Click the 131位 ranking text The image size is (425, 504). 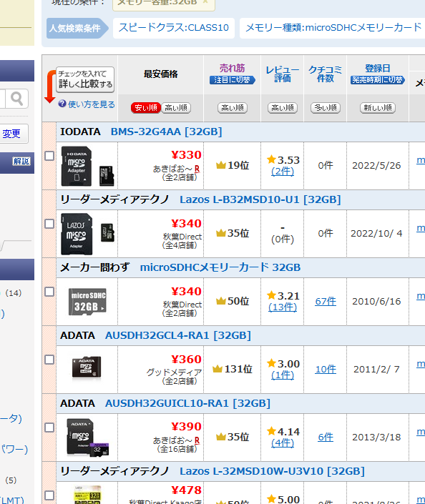238,369
